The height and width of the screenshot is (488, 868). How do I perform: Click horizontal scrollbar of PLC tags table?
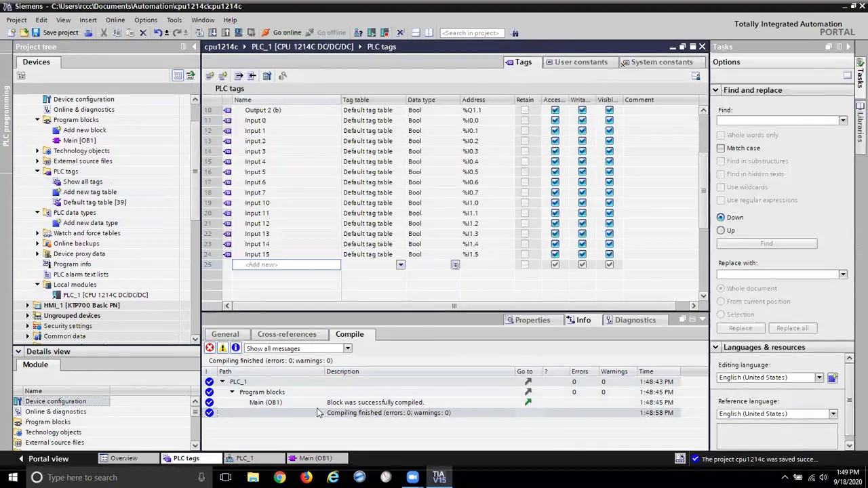[x=454, y=306]
